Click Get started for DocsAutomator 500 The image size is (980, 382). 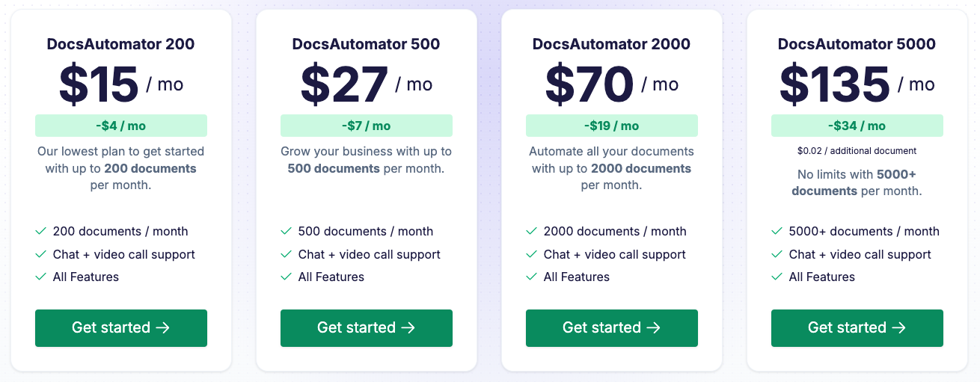click(367, 328)
